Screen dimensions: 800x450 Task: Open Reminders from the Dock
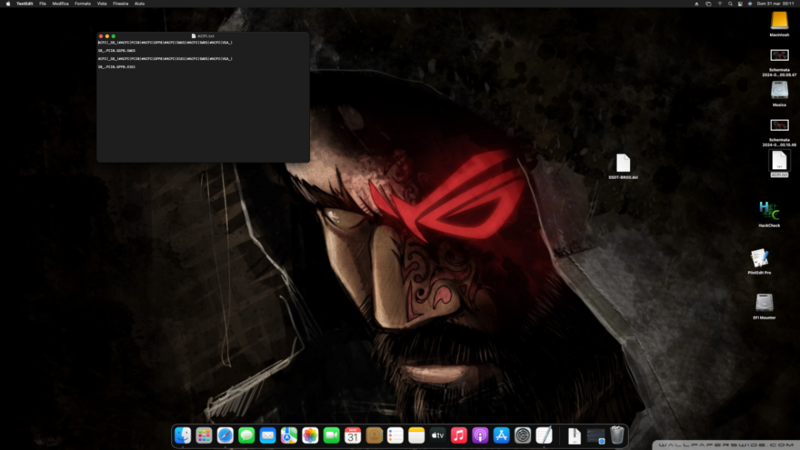pyautogui.click(x=395, y=436)
